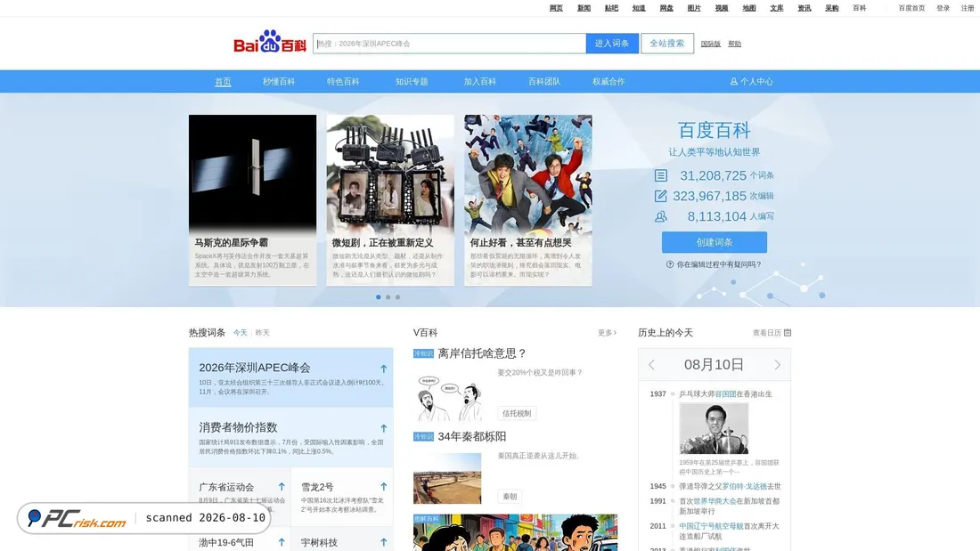Click the calendar icon next to 查看日历
The width and height of the screenshot is (980, 551).
pos(788,333)
